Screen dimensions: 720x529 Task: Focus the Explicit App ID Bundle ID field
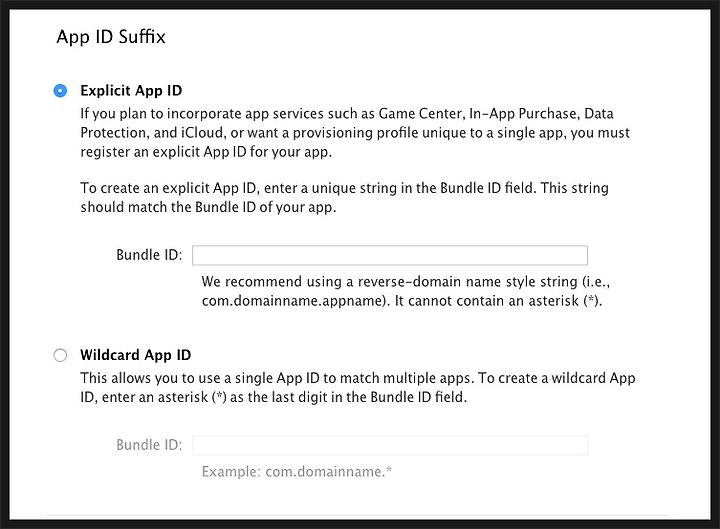pos(390,255)
